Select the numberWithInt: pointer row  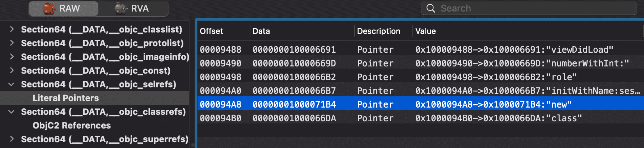point(420,63)
